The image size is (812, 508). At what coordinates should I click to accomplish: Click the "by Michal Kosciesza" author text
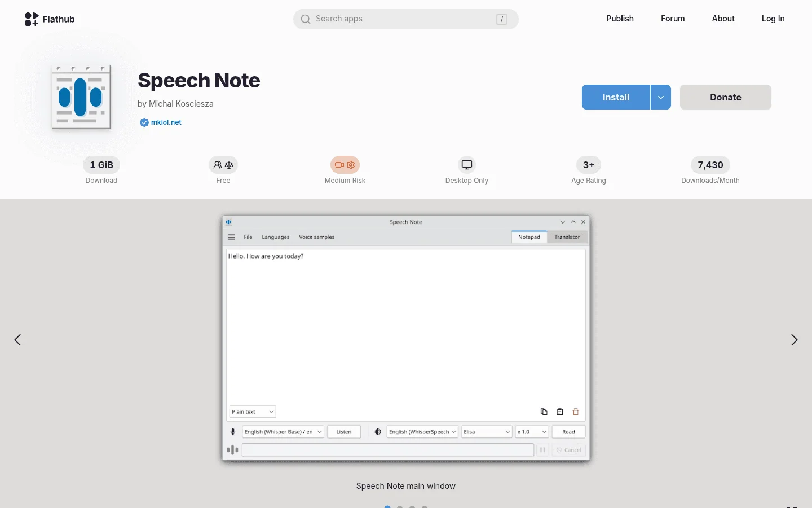[x=175, y=104]
